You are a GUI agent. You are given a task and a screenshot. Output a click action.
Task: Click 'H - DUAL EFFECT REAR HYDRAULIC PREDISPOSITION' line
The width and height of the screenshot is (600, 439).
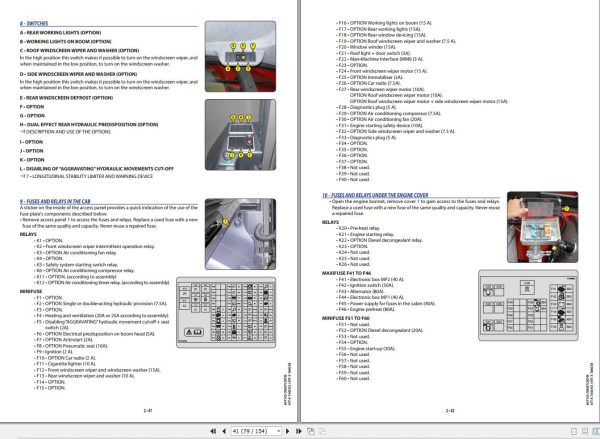[x=89, y=124]
